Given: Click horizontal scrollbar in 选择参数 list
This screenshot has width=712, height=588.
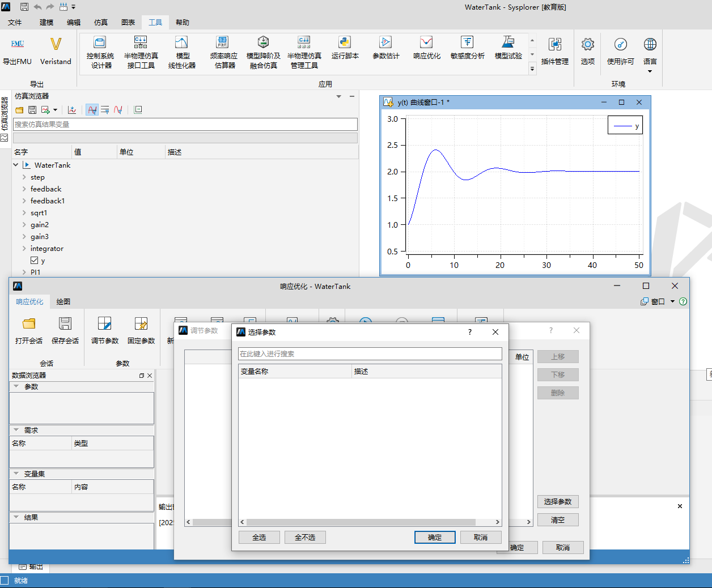Looking at the screenshot, I should point(361,522).
